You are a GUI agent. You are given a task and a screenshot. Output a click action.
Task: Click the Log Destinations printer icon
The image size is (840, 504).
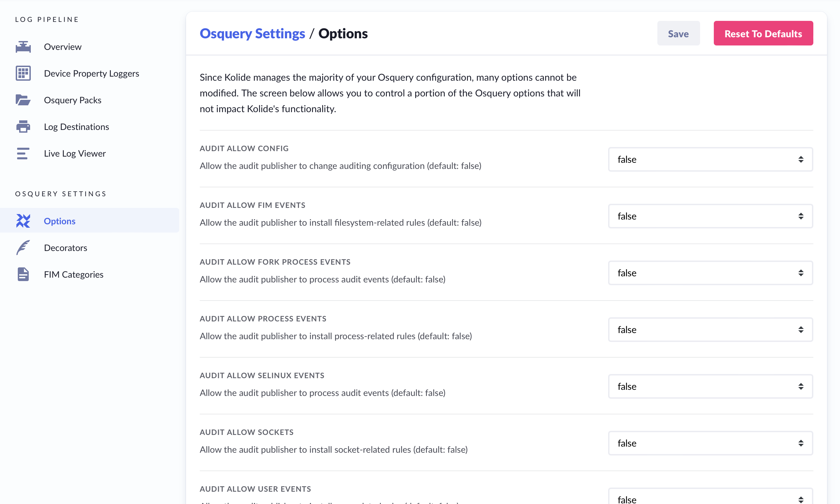pyautogui.click(x=23, y=127)
